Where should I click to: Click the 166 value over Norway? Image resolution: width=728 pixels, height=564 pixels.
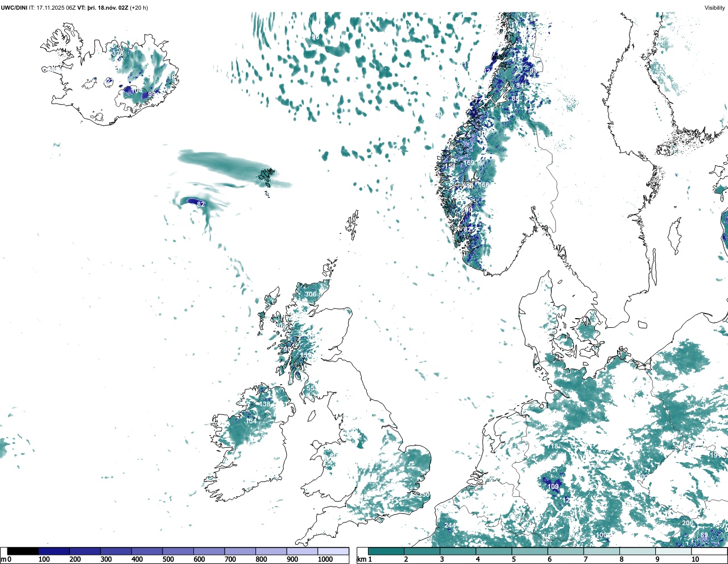point(483,185)
